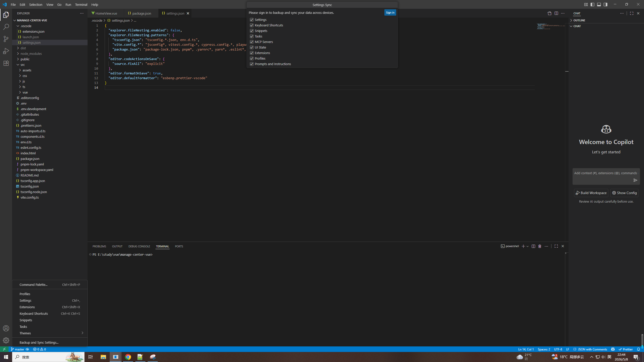Uncheck Profiles sync checkbox
Screen dimensions: 644x362
[x=252, y=58]
